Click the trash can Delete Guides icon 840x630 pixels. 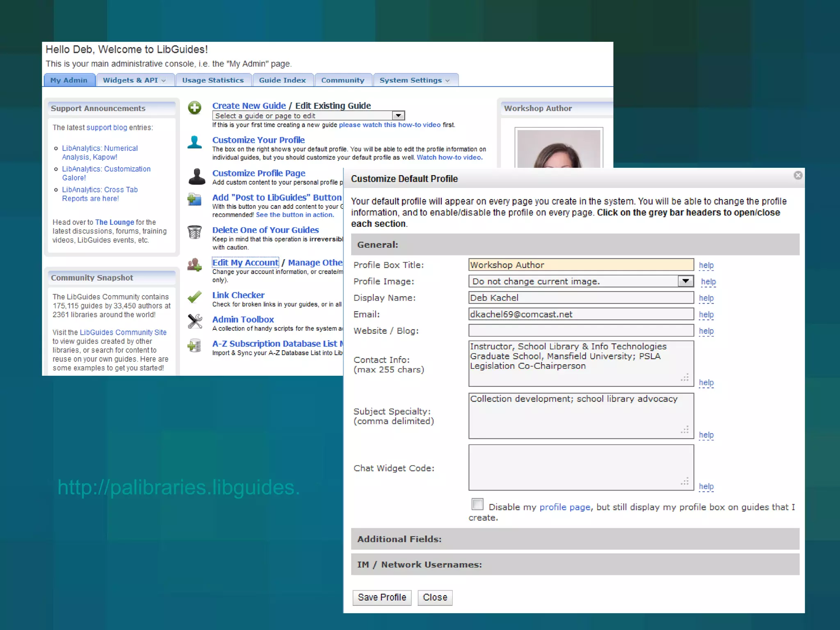tap(194, 232)
